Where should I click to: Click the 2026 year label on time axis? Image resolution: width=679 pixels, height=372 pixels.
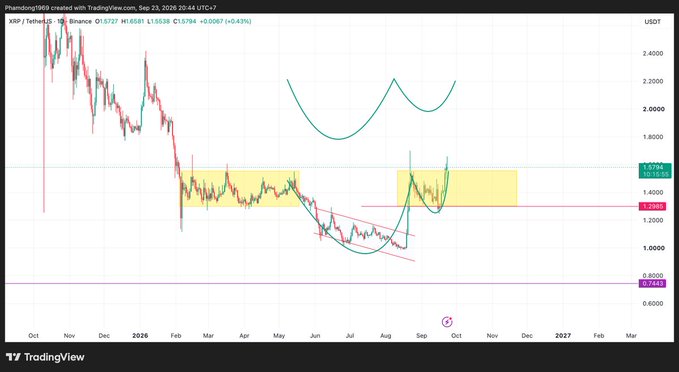click(140, 336)
